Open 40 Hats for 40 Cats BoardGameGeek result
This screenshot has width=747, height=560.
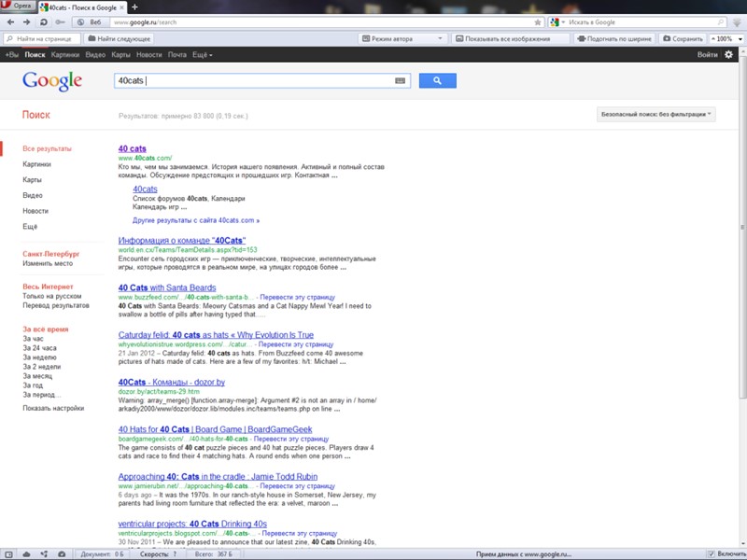click(216, 429)
